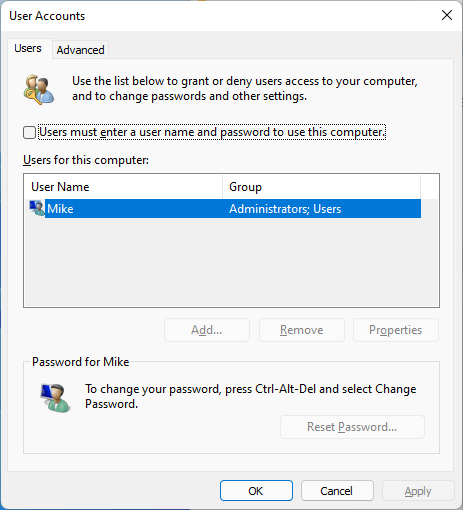Open Properties for the selected user
463x510 pixels.
[x=396, y=330]
